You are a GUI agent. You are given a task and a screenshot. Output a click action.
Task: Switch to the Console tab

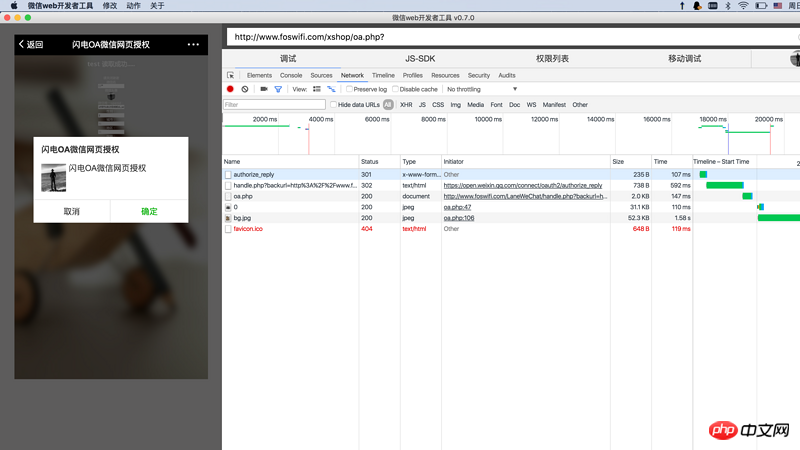point(291,75)
